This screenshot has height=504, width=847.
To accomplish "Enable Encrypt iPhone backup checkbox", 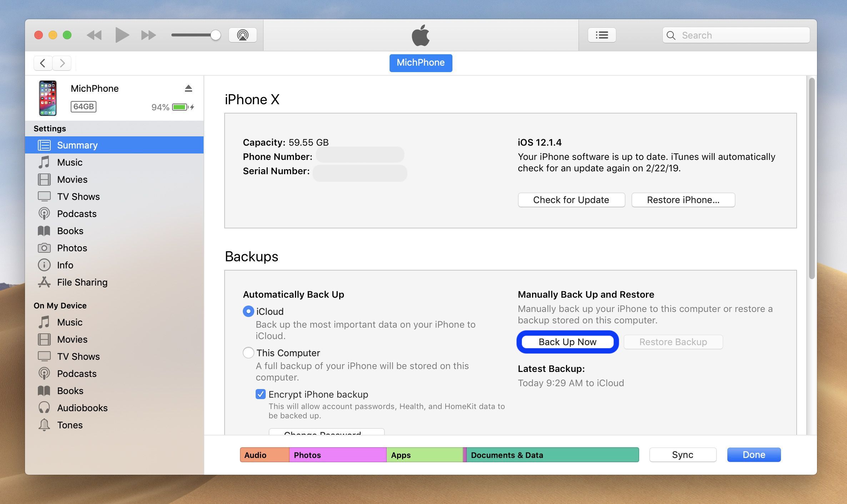I will (x=259, y=394).
